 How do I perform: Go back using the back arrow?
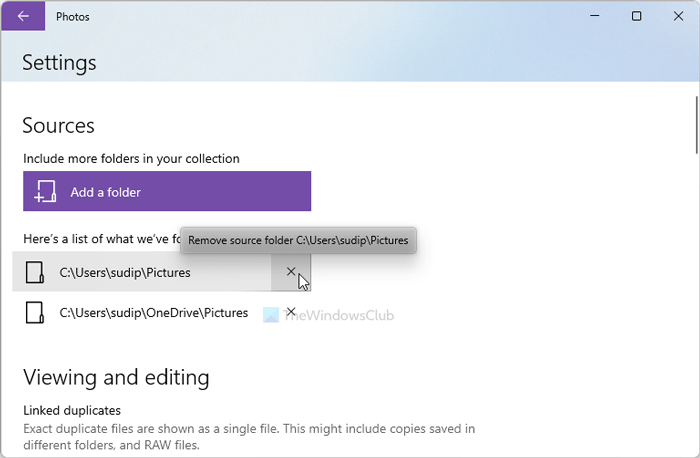23,16
